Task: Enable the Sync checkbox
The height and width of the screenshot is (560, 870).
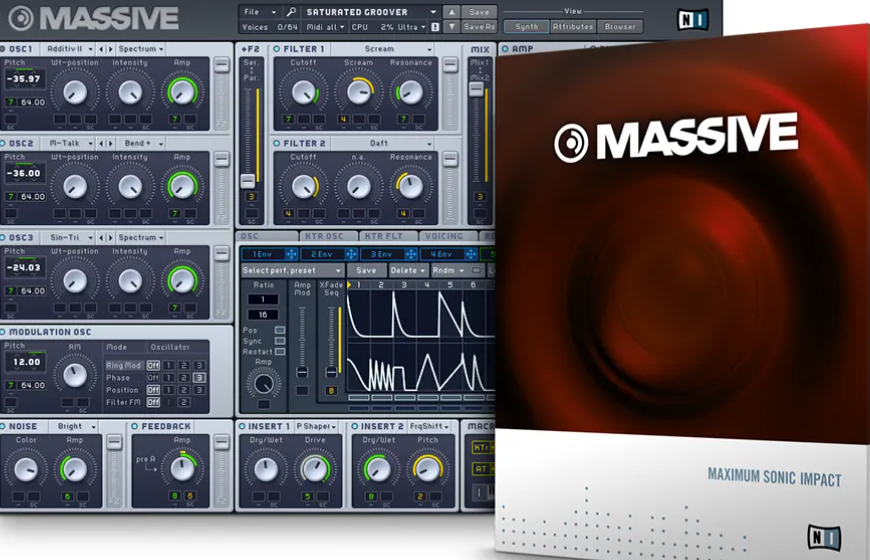Action: tap(280, 341)
